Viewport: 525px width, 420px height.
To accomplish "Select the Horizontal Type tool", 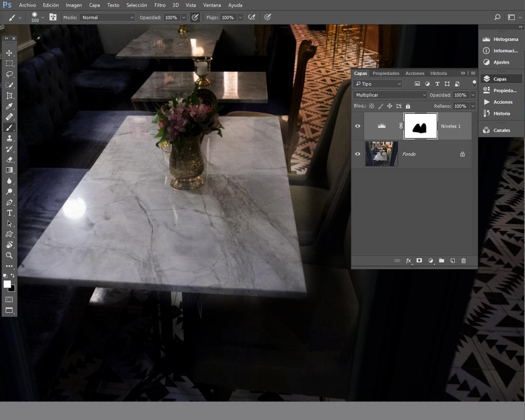I will [9, 213].
